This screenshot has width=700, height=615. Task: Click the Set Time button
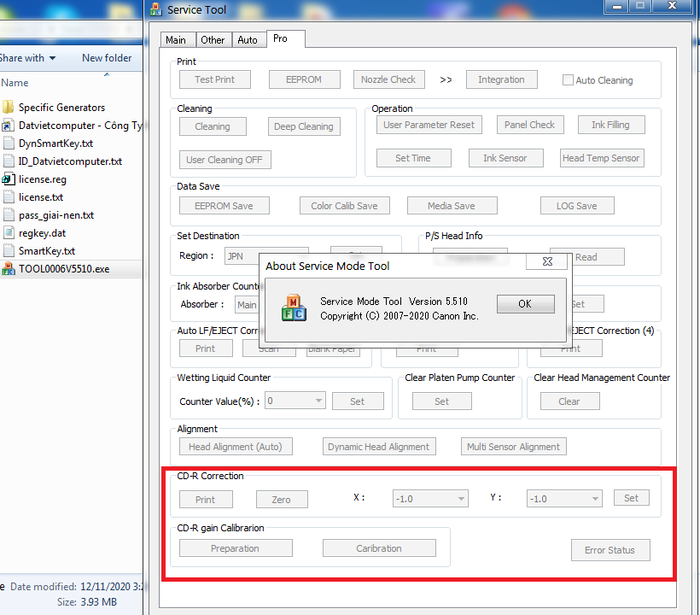[x=413, y=158]
